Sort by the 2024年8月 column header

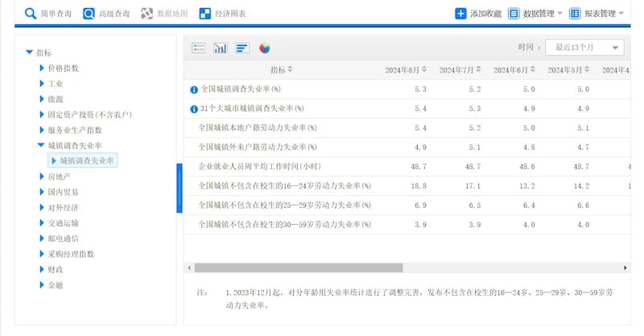coord(406,70)
